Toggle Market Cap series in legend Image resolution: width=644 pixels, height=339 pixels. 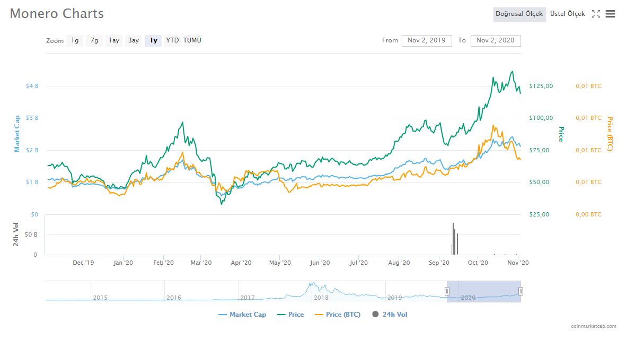tap(242, 315)
